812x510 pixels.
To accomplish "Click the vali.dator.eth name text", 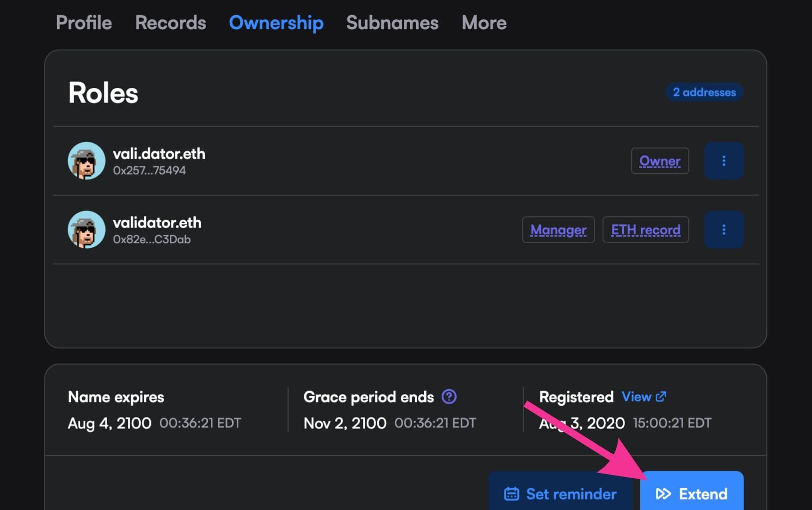I will 159,154.
